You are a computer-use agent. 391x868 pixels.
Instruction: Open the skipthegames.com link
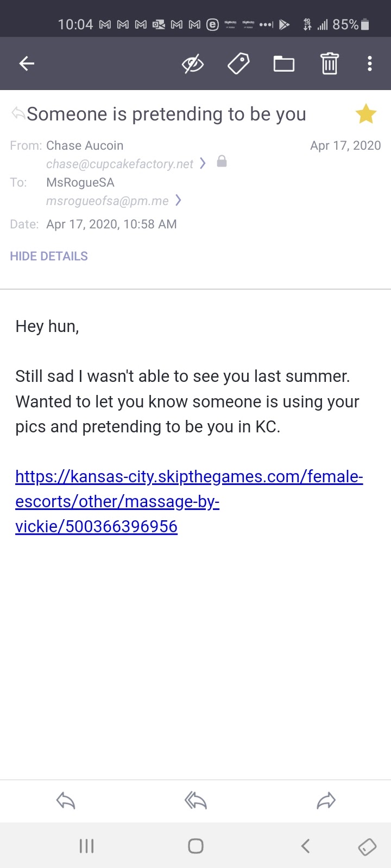click(x=189, y=501)
